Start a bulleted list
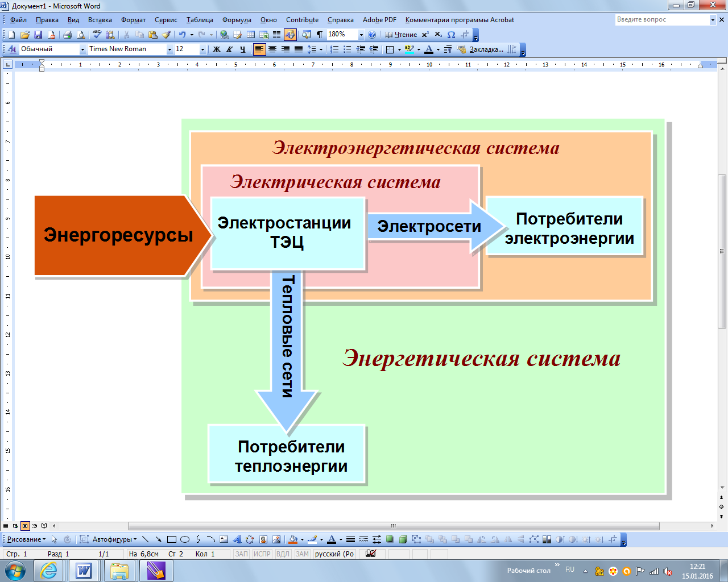728x582 pixels. (x=348, y=49)
